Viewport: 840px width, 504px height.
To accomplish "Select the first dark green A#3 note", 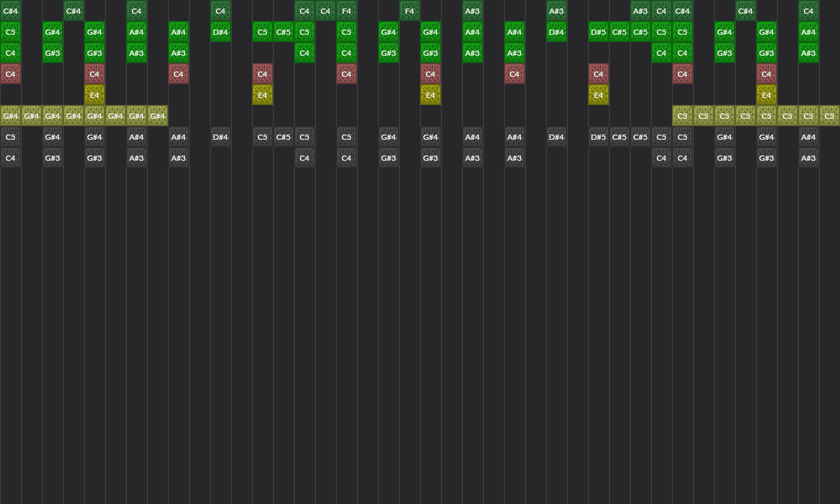I will click(472, 10).
